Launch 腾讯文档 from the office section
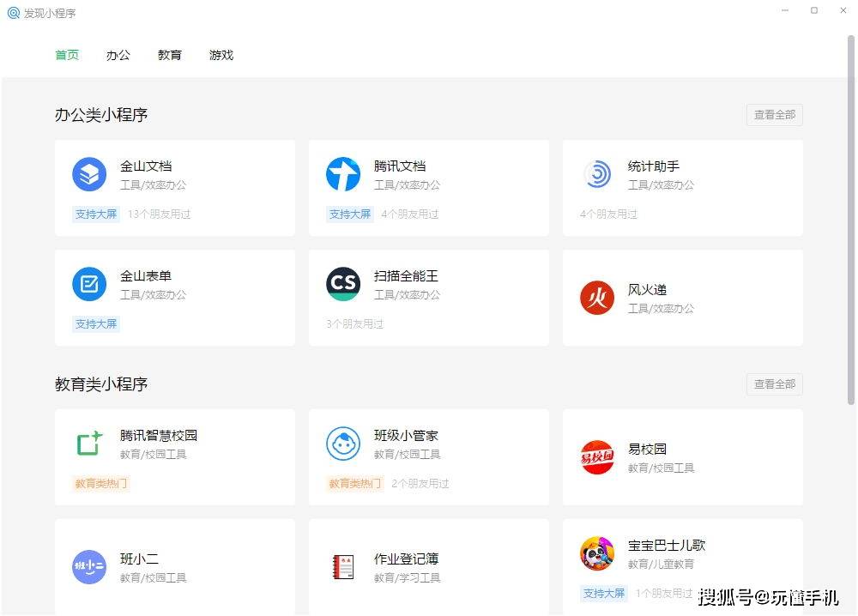This screenshot has height=616, width=858. [x=342, y=174]
